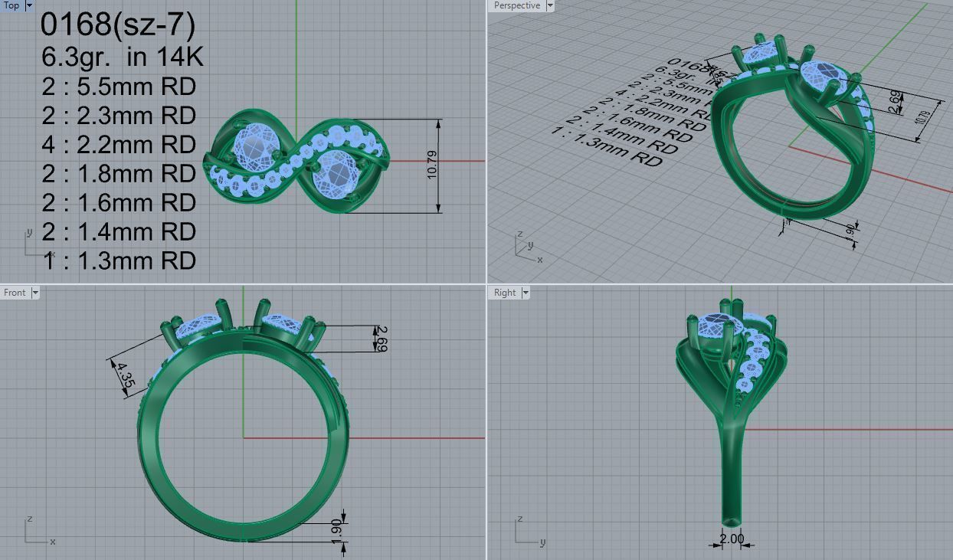Select the '6.3gr. in 14K' text

[123, 57]
